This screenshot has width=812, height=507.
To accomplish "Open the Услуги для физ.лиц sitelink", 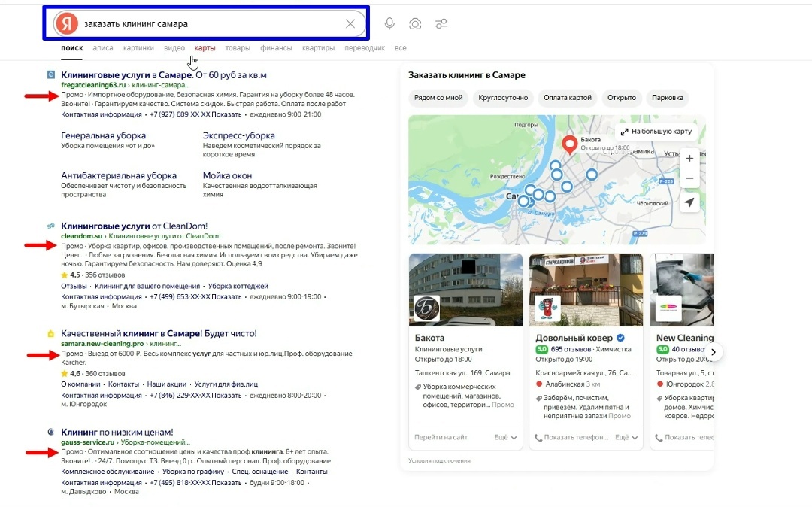I will [x=226, y=384].
